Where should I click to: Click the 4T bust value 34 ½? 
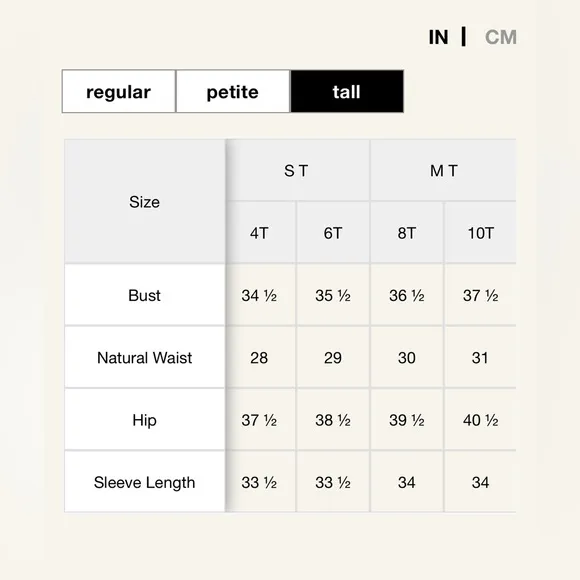pyautogui.click(x=259, y=295)
